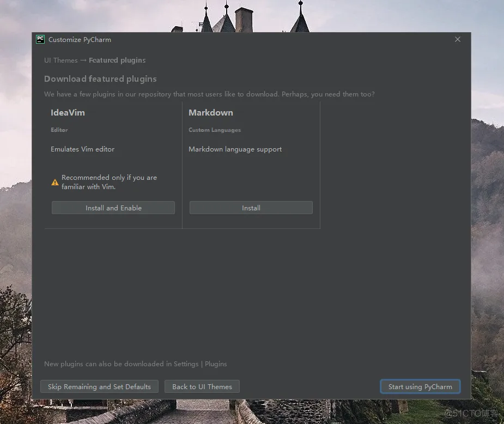Install the Markdown plugin
Image resolution: width=504 pixels, height=424 pixels.
tap(251, 208)
